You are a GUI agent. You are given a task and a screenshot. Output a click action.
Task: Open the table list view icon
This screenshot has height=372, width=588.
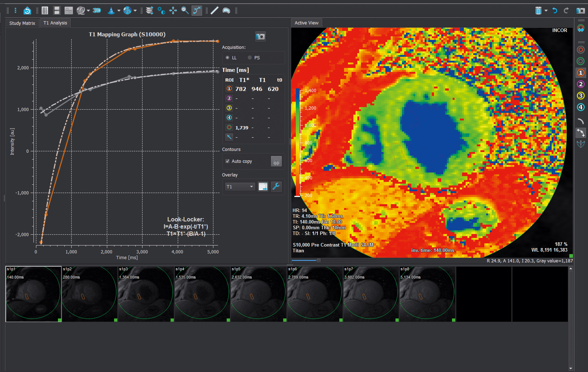[45, 10]
